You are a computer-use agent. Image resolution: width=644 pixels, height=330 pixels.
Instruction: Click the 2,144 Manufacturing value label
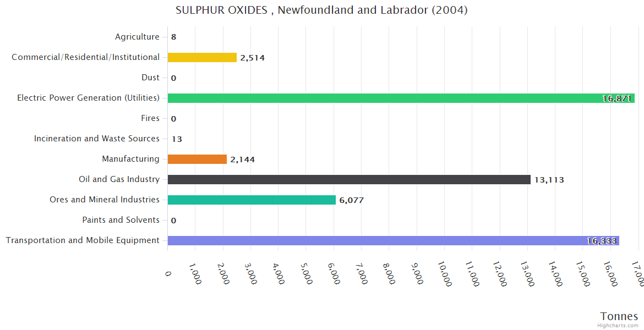click(242, 159)
